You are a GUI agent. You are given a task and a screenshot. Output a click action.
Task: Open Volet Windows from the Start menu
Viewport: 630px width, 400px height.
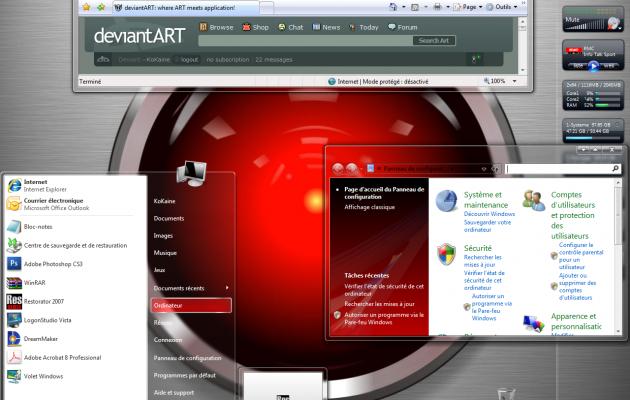click(x=74, y=376)
